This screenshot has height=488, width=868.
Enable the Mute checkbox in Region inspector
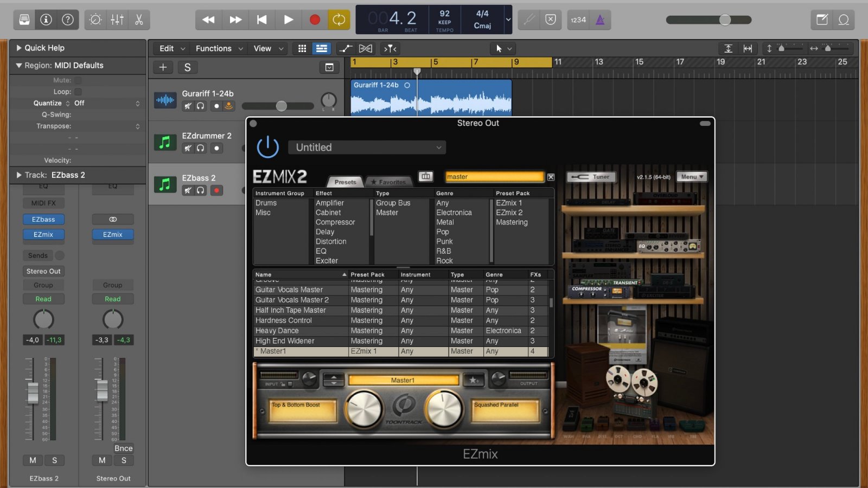click(x=78, y=80)
